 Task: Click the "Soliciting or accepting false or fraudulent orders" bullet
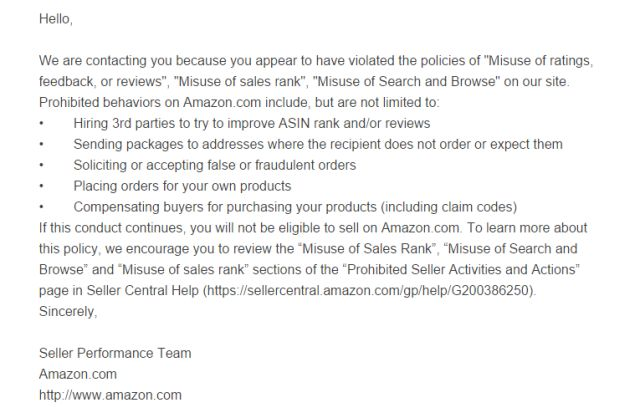215,165
